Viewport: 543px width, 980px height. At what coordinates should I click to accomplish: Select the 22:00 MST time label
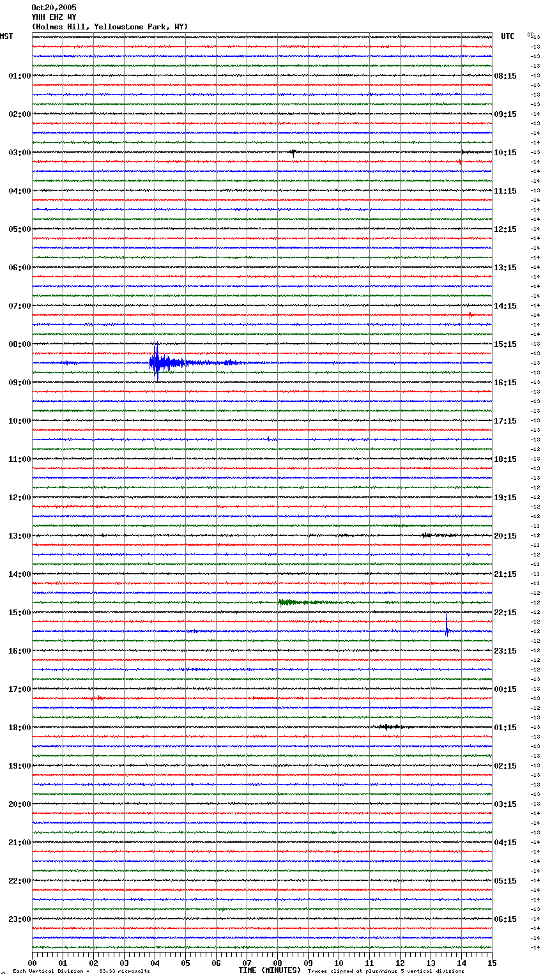(20, 881)
